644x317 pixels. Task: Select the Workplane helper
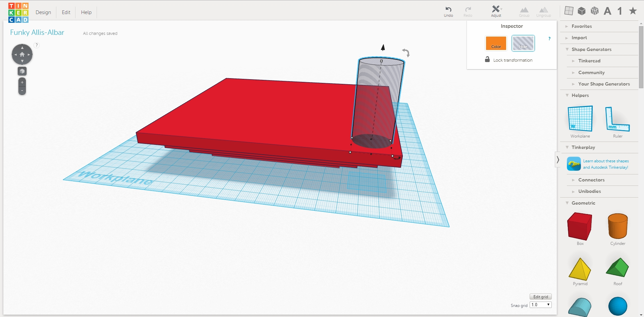(x=580, y=122)
